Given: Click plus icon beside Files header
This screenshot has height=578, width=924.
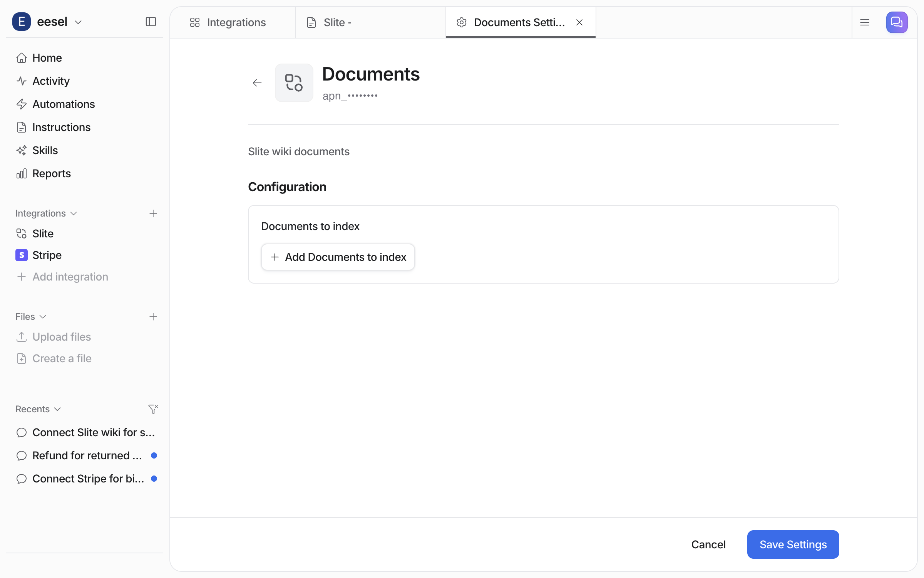Looking at the screenshot, I should click(x=153, y=317).
